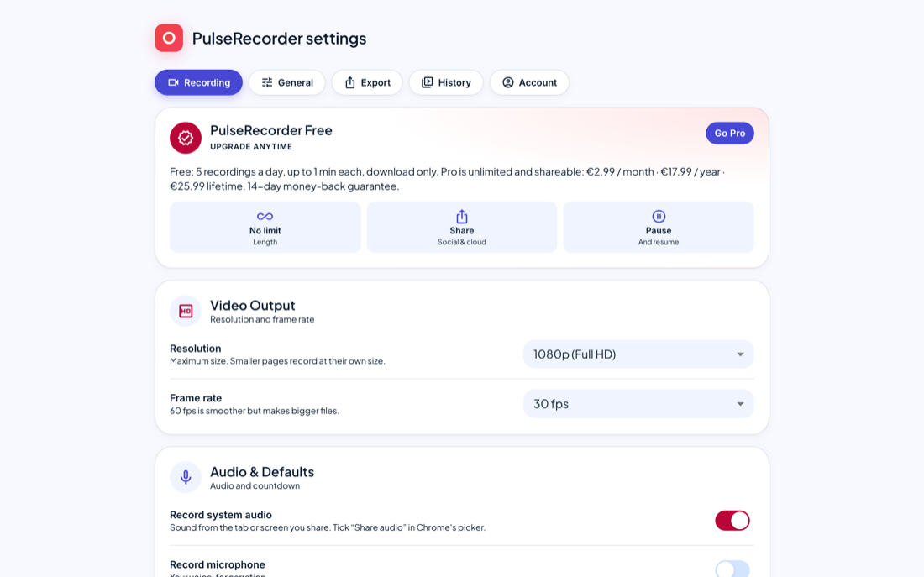Click the PulseRecorder red logo icon

tap(169, 38)
